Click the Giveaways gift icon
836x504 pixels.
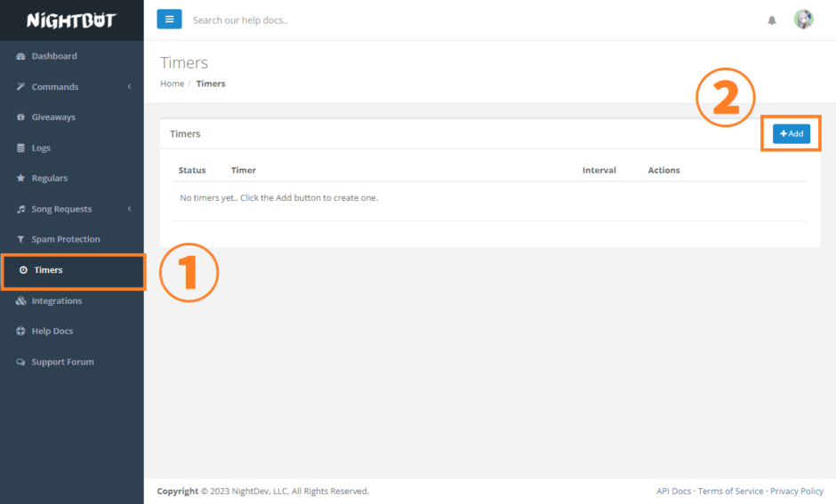(21, 117)
